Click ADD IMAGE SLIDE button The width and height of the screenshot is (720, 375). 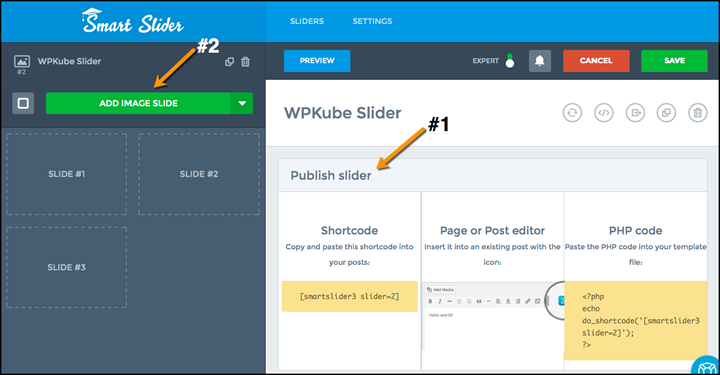point(138,103)
